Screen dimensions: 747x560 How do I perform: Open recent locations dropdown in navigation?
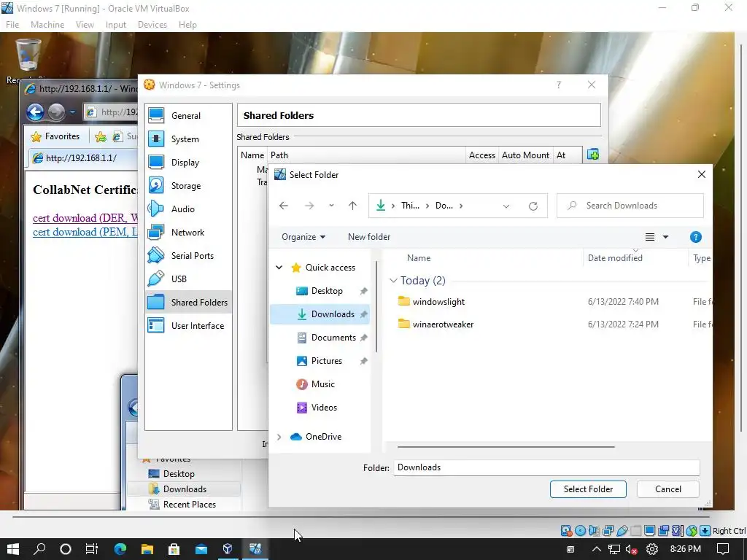pos(331,206)
